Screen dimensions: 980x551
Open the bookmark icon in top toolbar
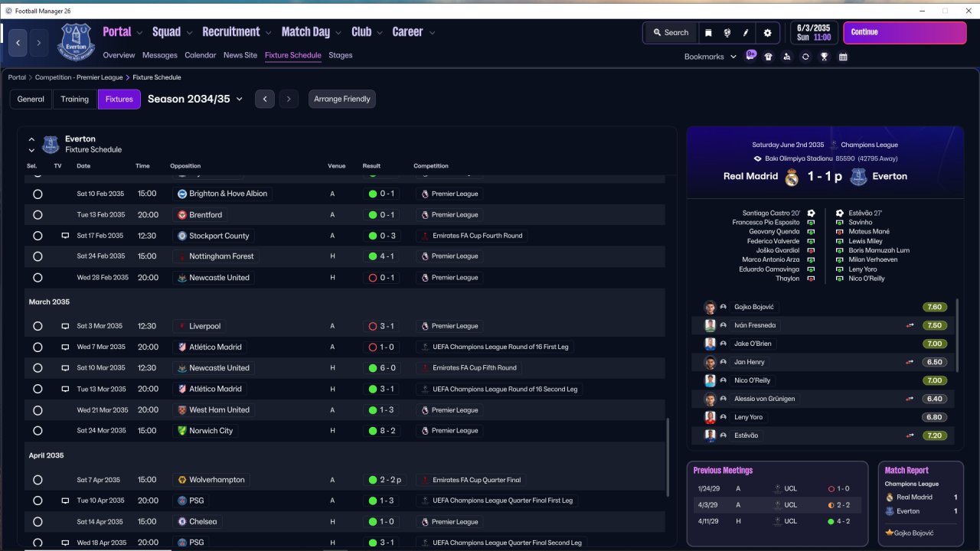[x=708, y=33]
